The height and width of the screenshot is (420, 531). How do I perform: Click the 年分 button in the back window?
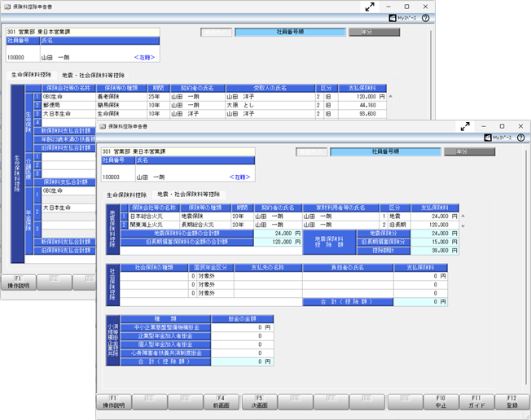(374, 32)
